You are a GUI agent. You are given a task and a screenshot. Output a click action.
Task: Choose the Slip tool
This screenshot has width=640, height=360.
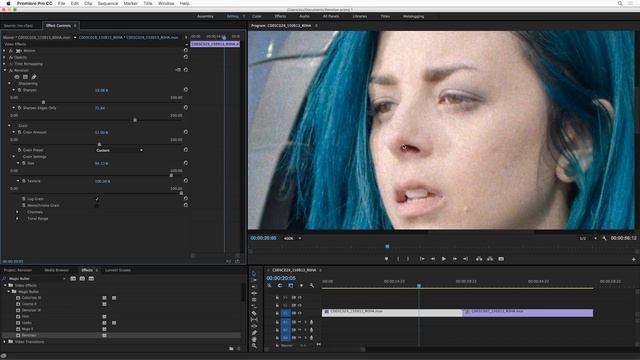tap(254, 319)
